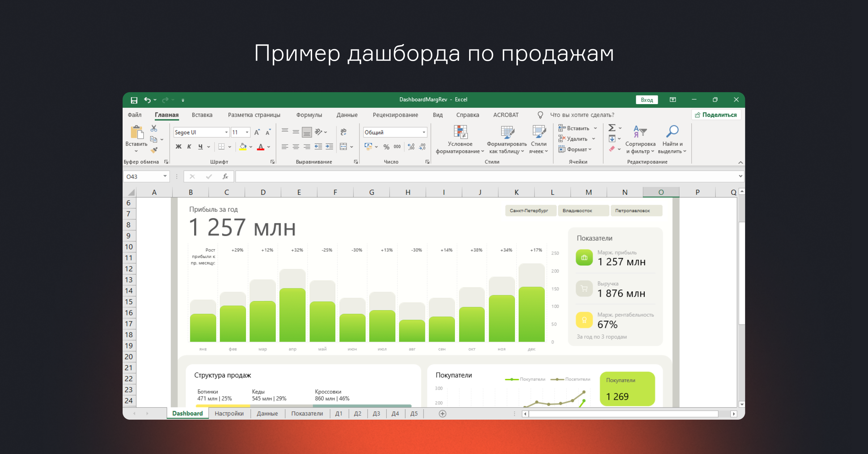
Task: Open the Формулы ribbon tab
Action: pyautogui.click(x=309, y=115)
